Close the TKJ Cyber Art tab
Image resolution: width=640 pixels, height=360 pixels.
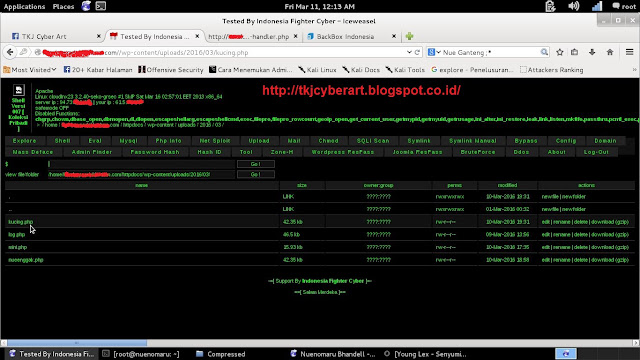click(x=98, y=36)
